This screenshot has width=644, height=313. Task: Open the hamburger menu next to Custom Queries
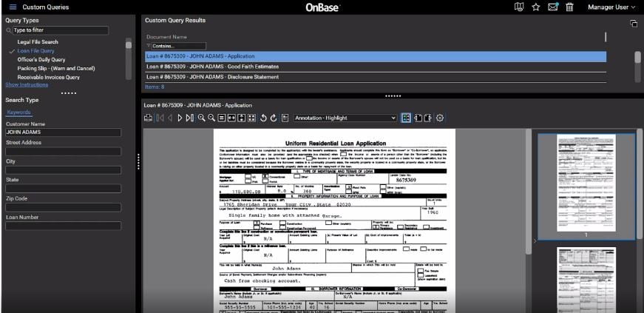pyautogui.click(x=13, y=7)
